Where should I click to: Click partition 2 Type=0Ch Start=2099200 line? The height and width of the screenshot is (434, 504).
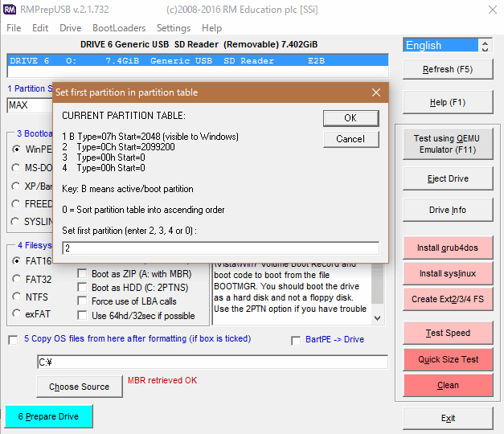[x=119, y=147]
